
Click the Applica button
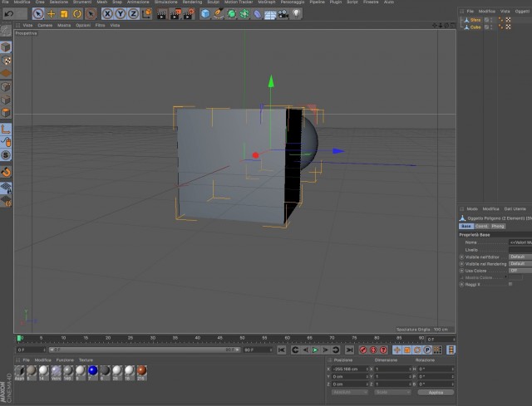[x=436, y=392]
